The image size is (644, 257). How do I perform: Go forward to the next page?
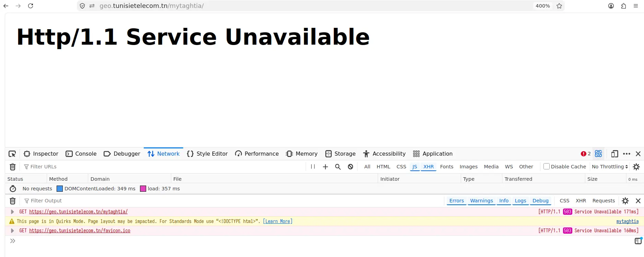(18, 6)
